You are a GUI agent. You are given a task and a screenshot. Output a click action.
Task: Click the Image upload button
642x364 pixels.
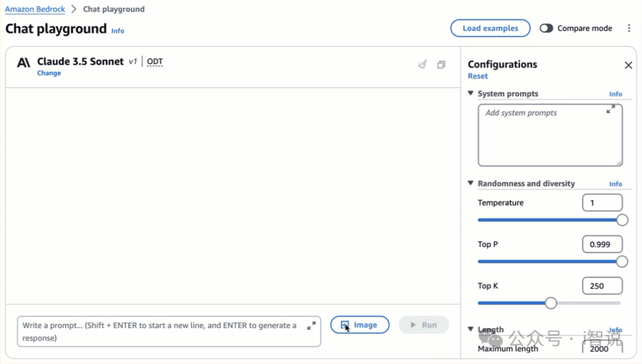pyautogui.click(x=360, y=325)
